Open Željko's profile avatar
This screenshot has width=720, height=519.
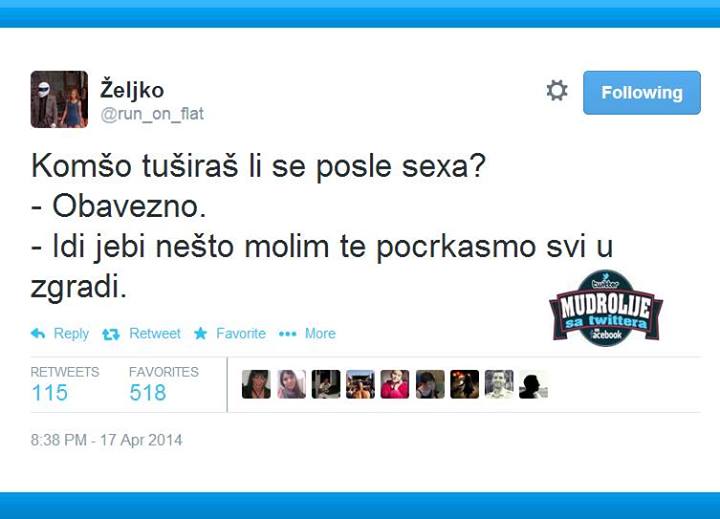point(59,99)
